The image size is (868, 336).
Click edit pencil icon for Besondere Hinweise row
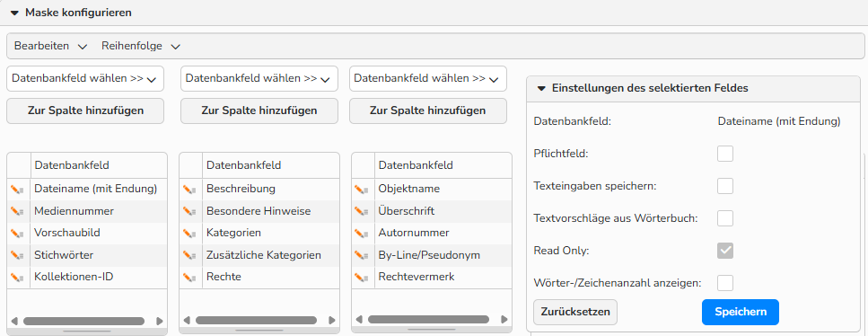click(x=189, y=212)
